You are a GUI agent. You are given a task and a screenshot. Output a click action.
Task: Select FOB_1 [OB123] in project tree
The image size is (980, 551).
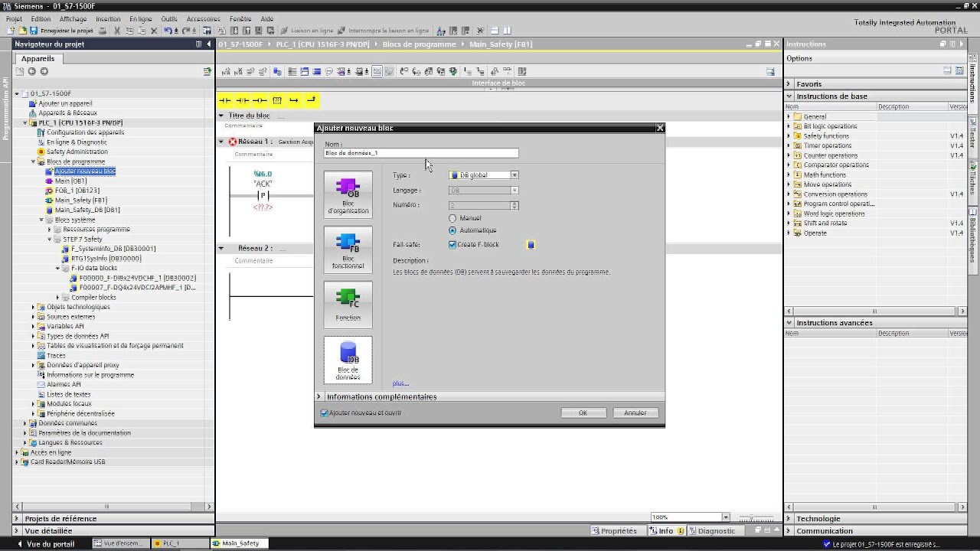[x=77, y=191]
